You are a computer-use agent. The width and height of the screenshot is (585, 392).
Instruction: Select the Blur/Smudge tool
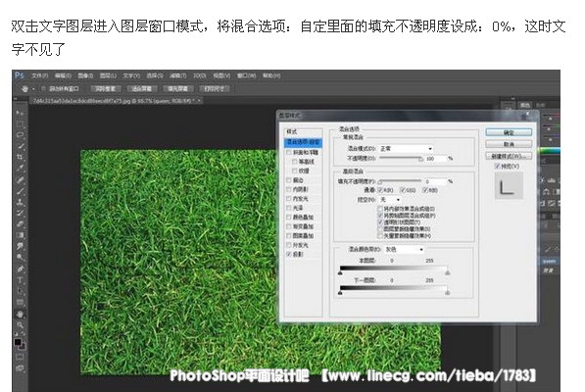tap(20, 246)
